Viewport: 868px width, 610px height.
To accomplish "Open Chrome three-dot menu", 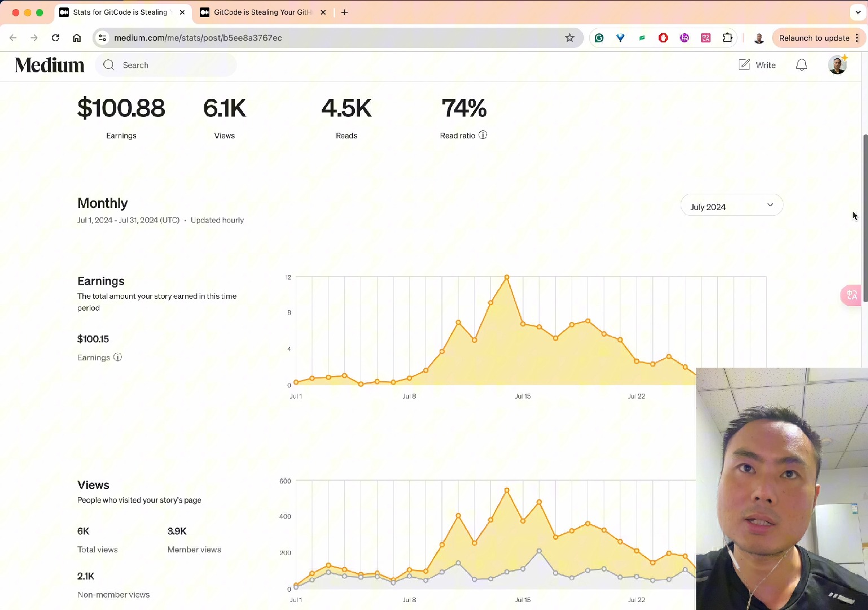I will (x=857, y=38).
